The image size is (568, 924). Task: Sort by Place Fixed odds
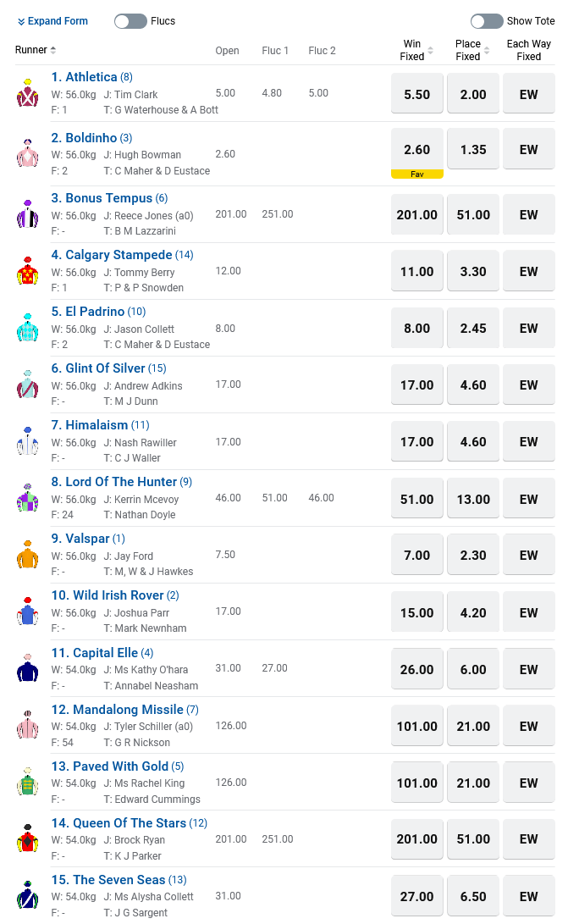[486, 51]
